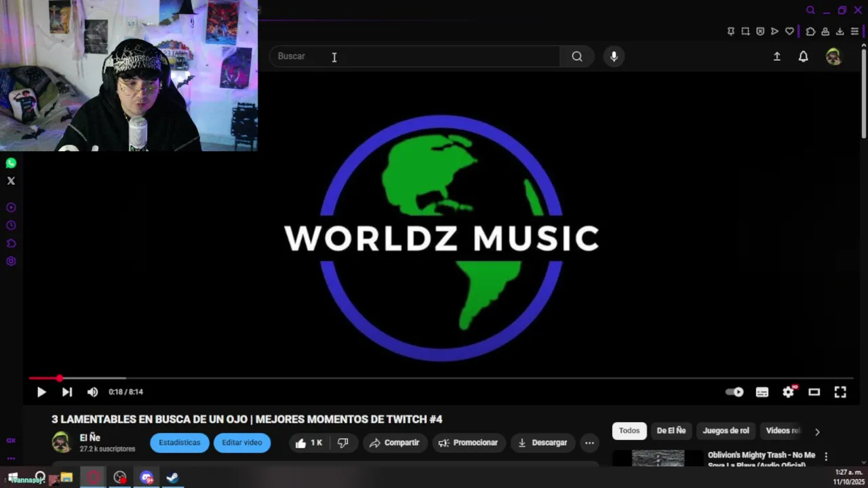The image size is (868, 488).
Task: Skip to the next video
Action: (x=67, y=392)
